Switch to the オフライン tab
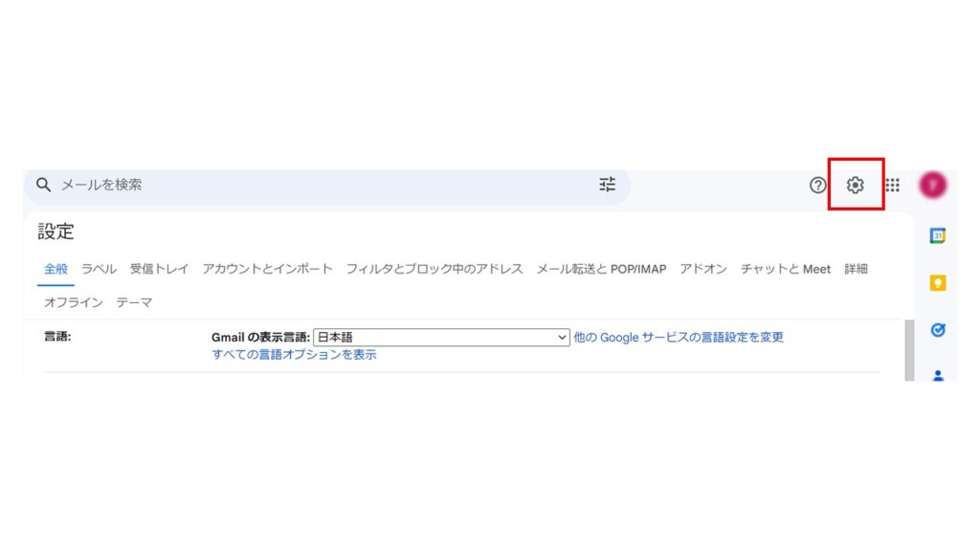 [73, 302]
